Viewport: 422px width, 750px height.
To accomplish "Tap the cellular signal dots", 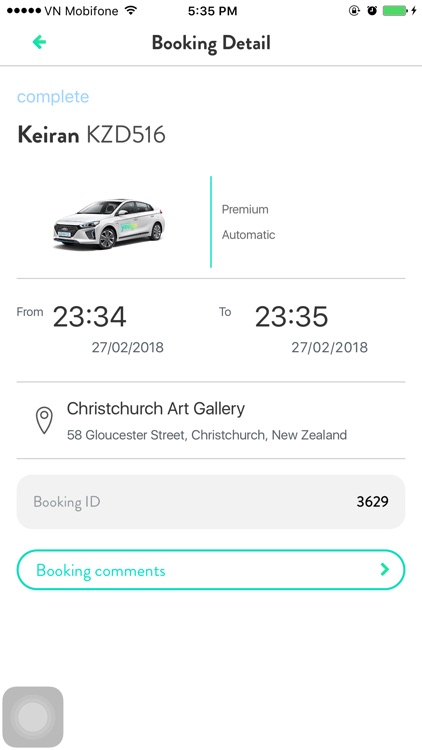I will [x=24, y=11].
